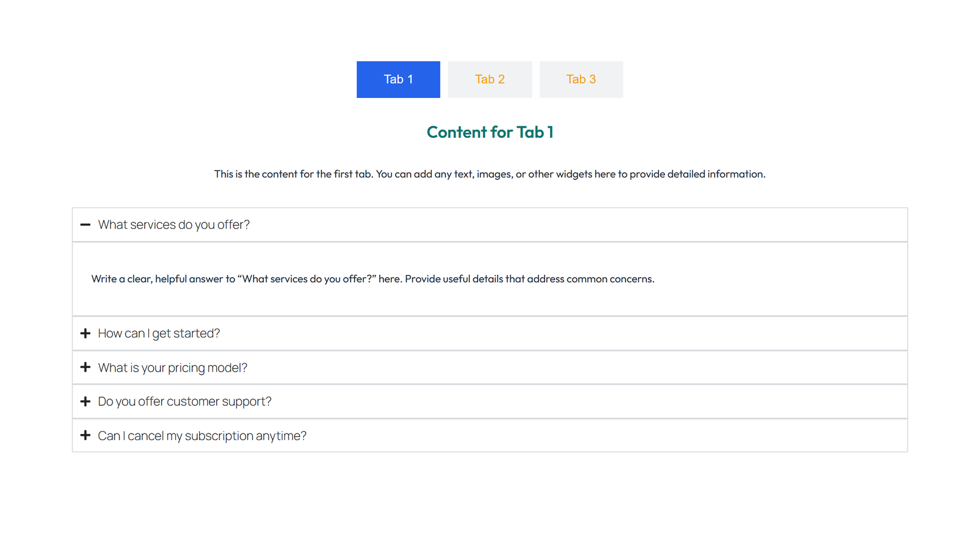
Task: Click the plus icon beside How can I get started
Action: click(85, 333)
